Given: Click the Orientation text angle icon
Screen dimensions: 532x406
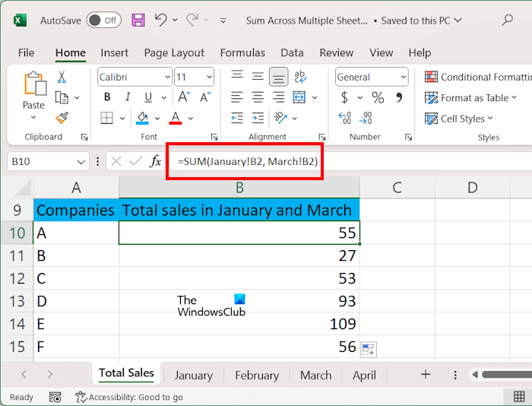Looking at the screenshot, I should pyautogui.click(x=281, y=118).
